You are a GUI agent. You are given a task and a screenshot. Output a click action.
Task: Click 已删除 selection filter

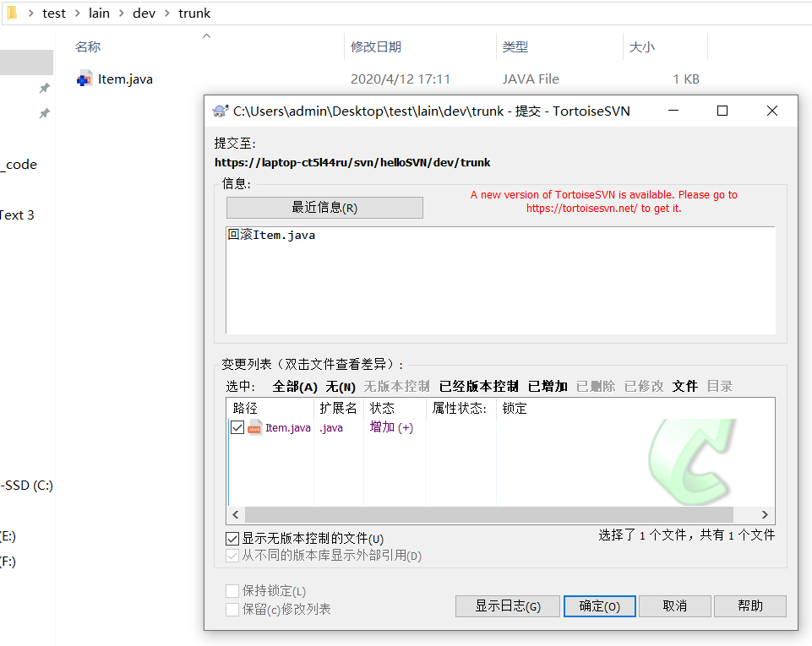596,387
